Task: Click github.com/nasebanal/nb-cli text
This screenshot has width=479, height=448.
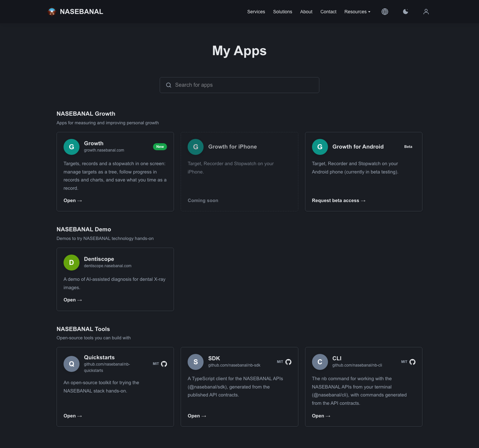Action: pos(357,365)
